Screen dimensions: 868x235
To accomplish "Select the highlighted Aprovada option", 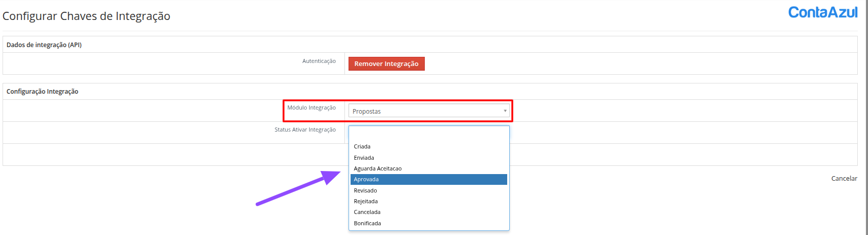I will pos(366,180).
